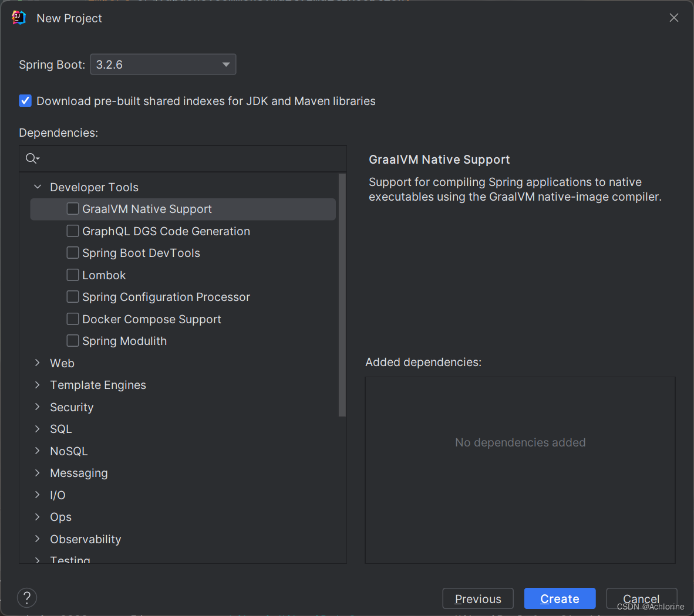Click the Create button
694x616 pixels.
(560, 599)
